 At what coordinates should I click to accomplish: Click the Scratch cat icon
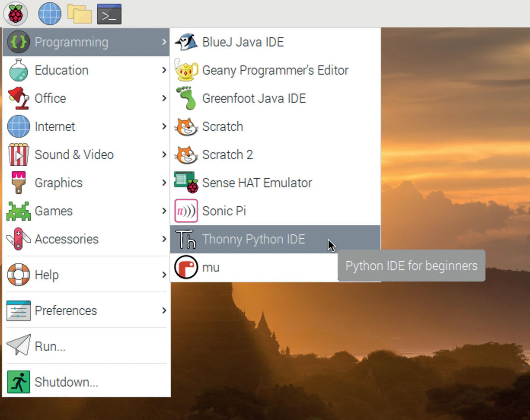click(x=186, y=127)
